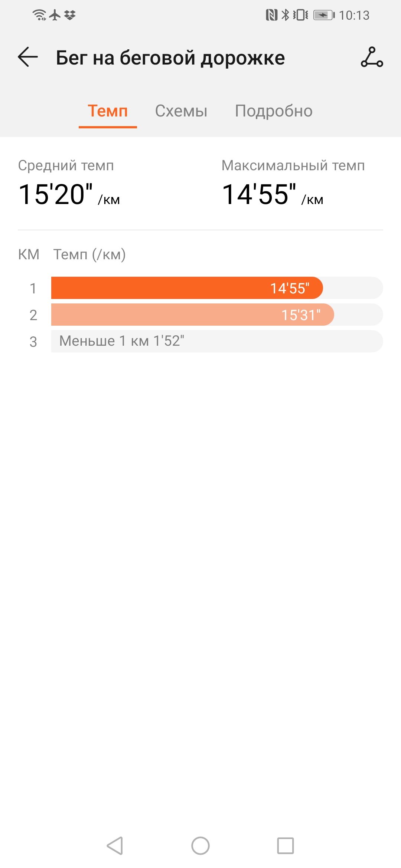Viewport: 401px width, 868px height.
Task: Open the route share icon
Action: 372,57
